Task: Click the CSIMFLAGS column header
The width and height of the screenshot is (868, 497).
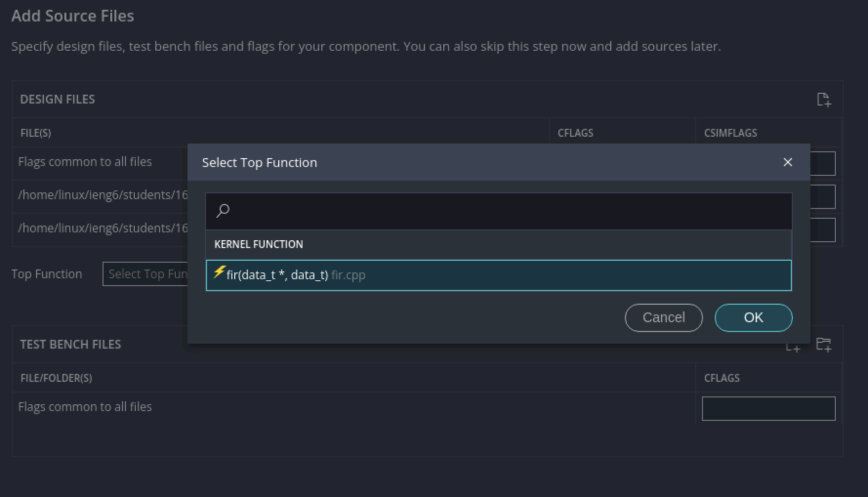Action: pyautogui.click(x=730, y=133)
